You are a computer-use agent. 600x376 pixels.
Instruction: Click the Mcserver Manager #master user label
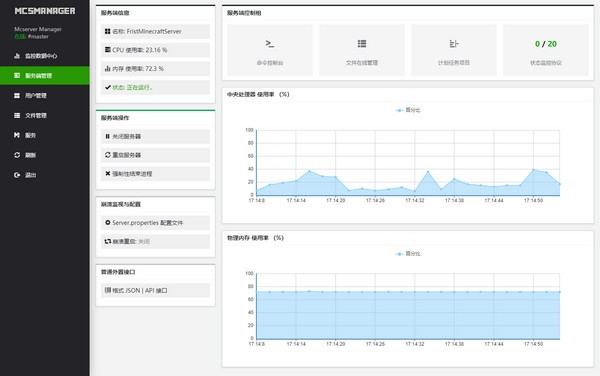coord(38,33)
